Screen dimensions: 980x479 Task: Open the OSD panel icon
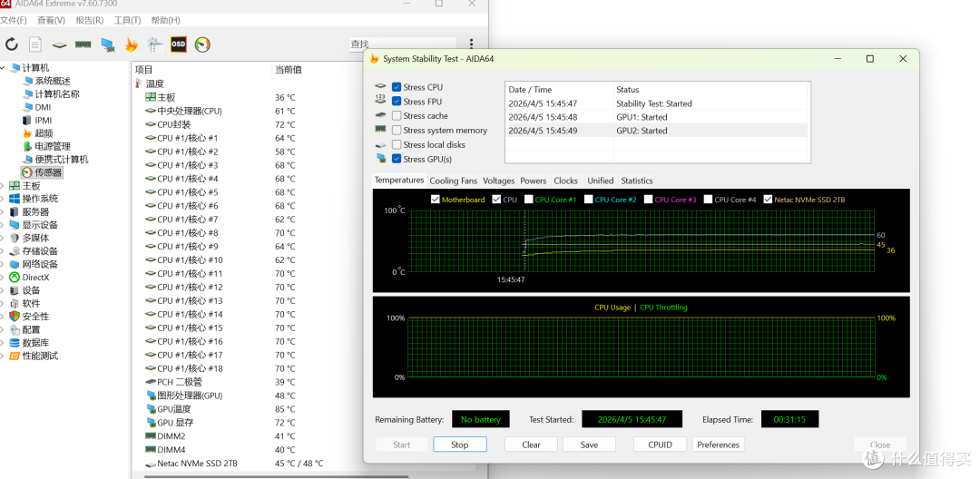click(x=179, y=44)
